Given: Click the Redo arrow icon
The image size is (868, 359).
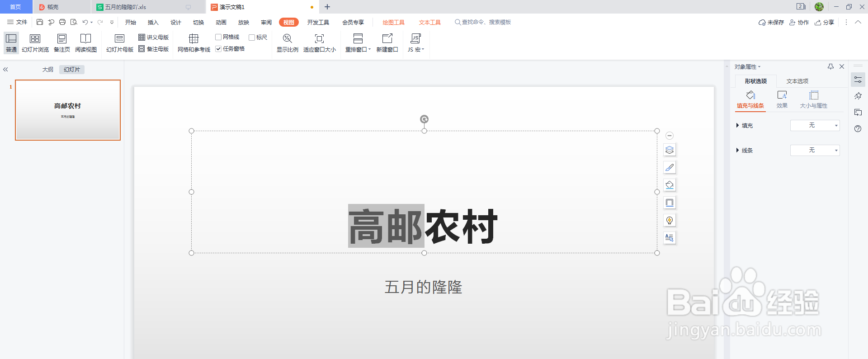Looking at the screenshot, I should click(100, 22).
